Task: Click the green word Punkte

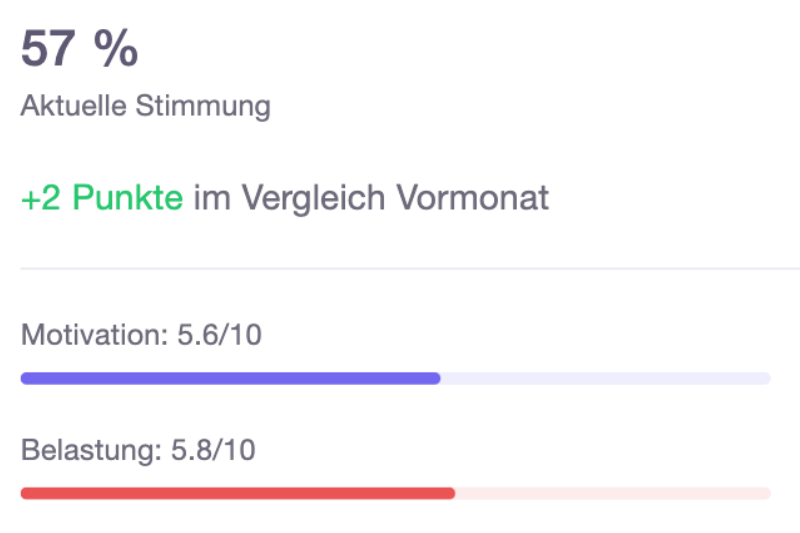Action: point(128,197)
